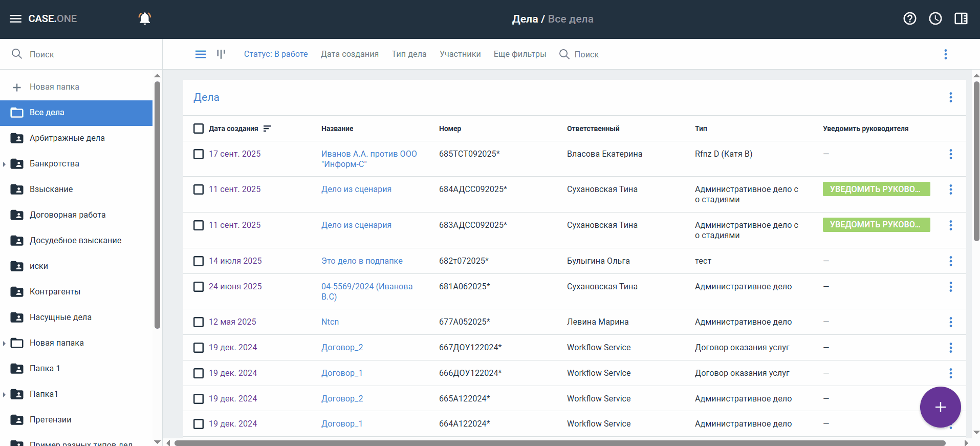This screenshot has width=980, height=446.
Task: Expand the Банкротства folder tree arrow
Action: (4, 164)
